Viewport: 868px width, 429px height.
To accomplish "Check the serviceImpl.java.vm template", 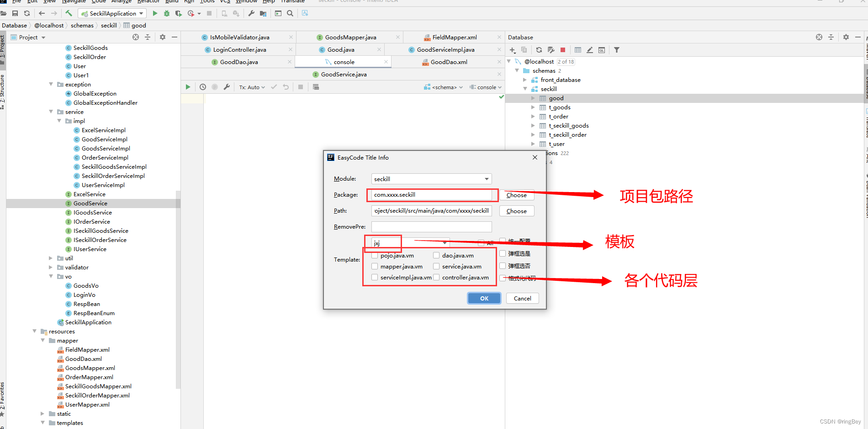I will coord(375,277).
